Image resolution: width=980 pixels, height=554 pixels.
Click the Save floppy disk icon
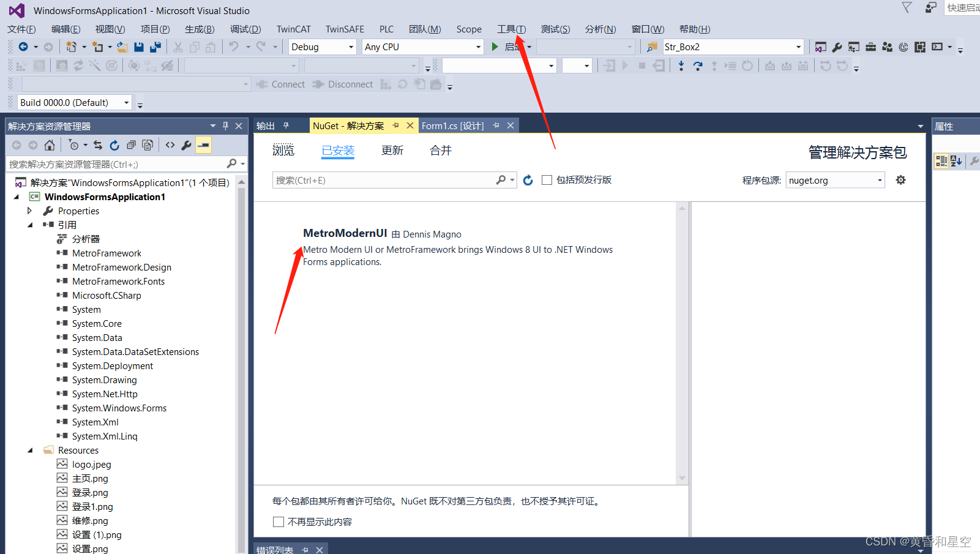coord(139,47)
